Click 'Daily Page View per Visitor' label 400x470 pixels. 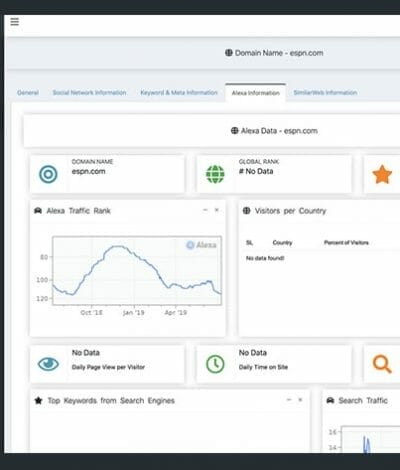click(108, 367)
